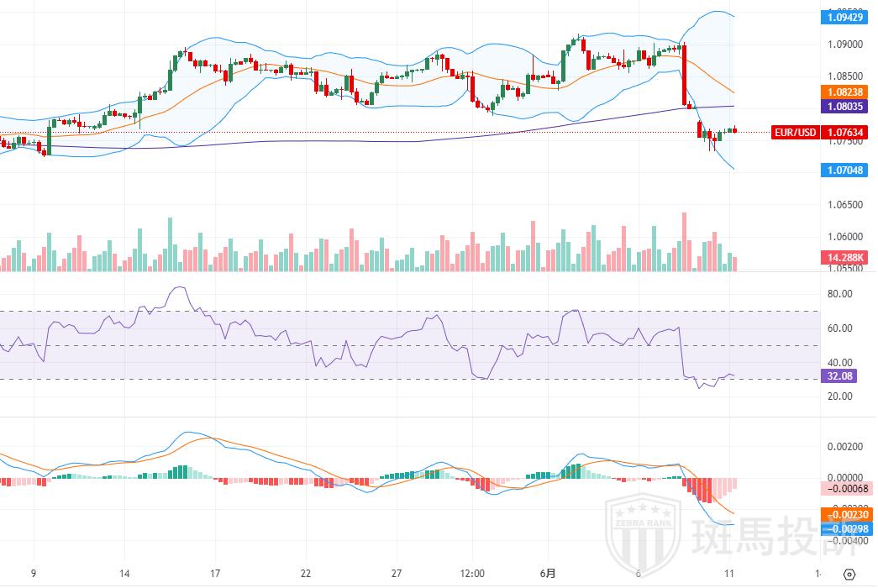Click the 6月 date marker on time axis
The width and height of the screenshot is (878, 588).
(x=547, y=574)
